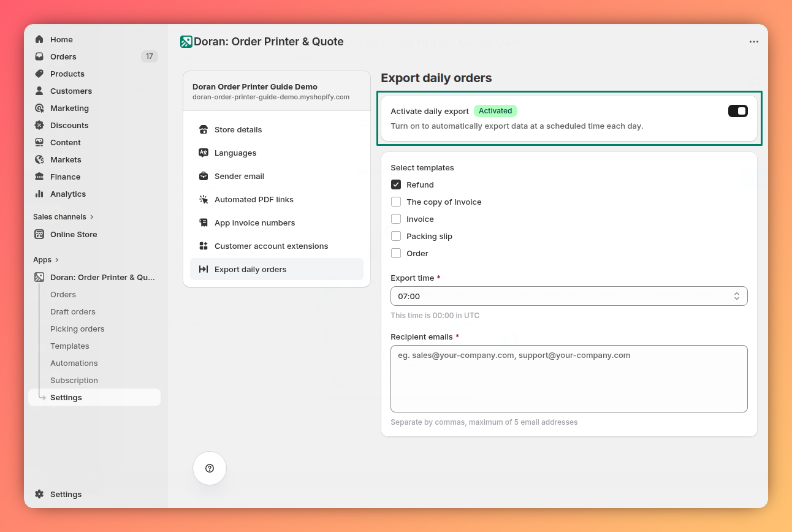The height and width of the screenshot is (532, 792).
Task: Click the Home icon in sidebar
Action: 39,39
